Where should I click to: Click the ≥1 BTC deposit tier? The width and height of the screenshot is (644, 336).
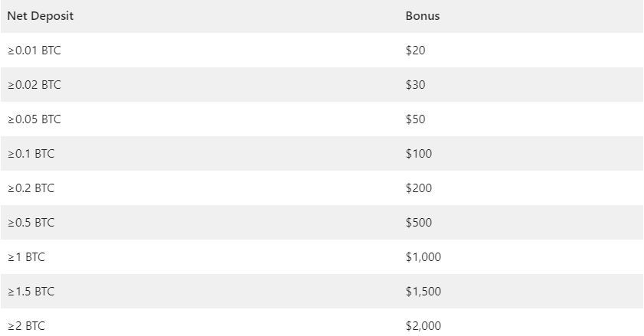pyautogui.click(x=26, y=257)
